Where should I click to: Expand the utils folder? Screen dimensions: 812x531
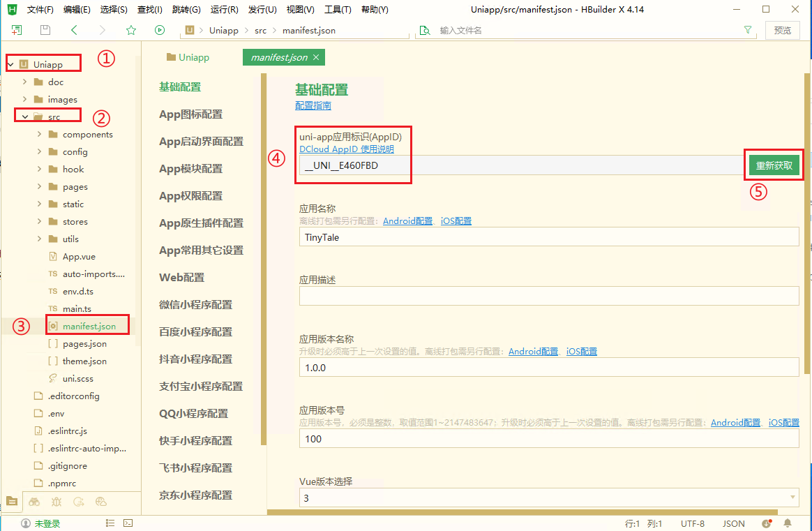pyautogui.click(x=39, y=239)
